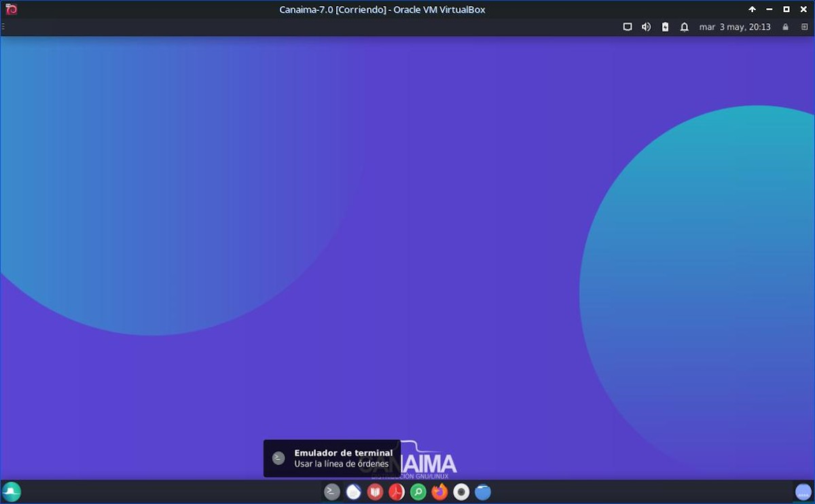Launch the webcam camera app icon

[x=461, y=492]
